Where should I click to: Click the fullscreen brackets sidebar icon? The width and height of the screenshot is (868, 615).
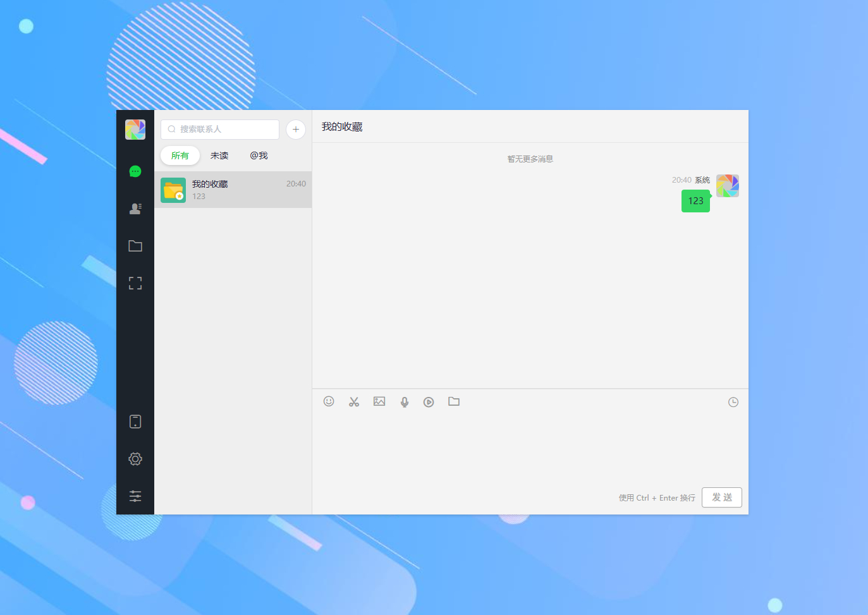135,283
